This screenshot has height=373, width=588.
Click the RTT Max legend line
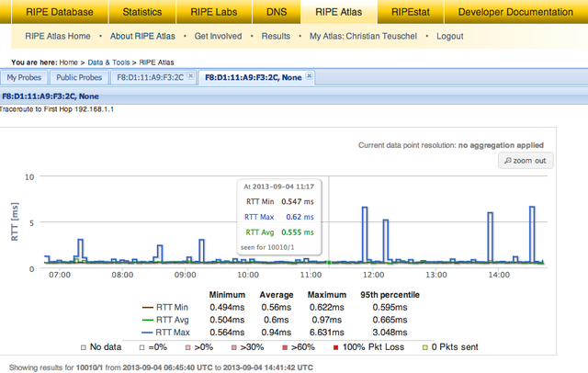148,333
